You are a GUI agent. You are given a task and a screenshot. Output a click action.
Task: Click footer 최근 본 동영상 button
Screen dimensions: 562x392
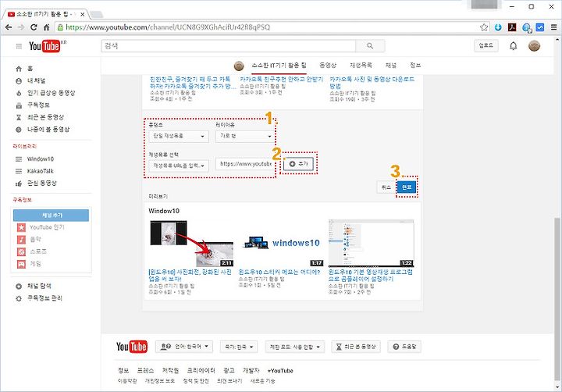356,347
